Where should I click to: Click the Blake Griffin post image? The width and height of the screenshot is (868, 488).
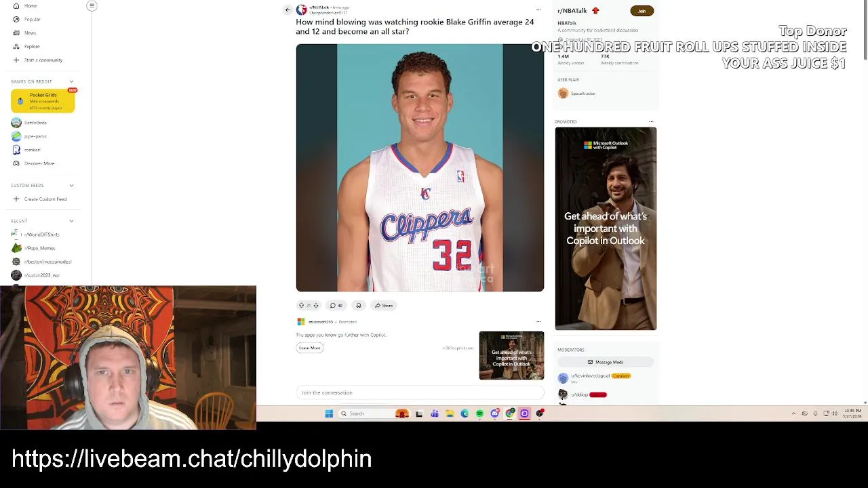tap(420, 167)
